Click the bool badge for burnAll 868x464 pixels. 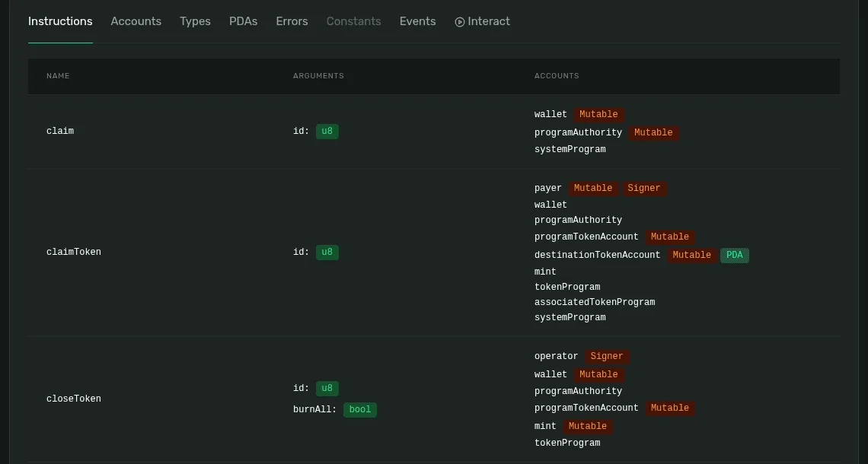tap(360, 409)
